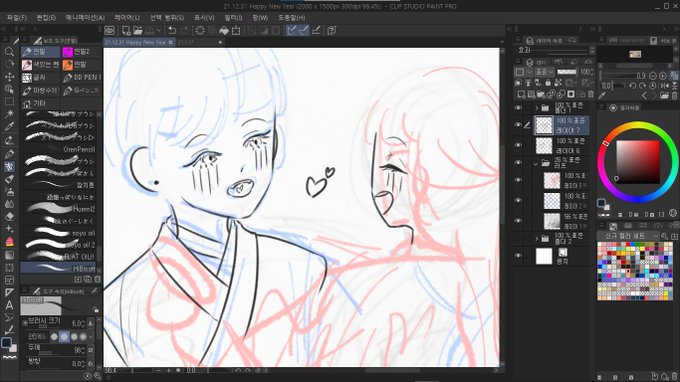680x382 pixels.
Task: Open the 편집(E) menu
Action: tap(46, 18)
